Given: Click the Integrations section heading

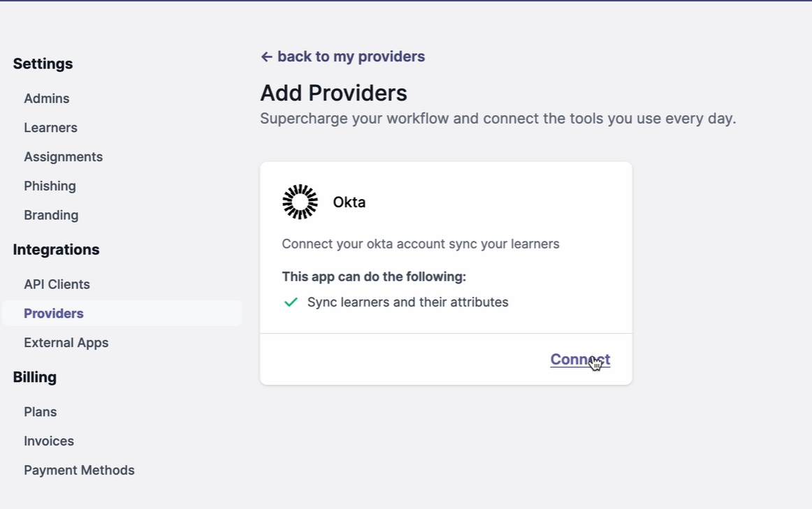Looking at the screenshot, I should pos(56,250).
